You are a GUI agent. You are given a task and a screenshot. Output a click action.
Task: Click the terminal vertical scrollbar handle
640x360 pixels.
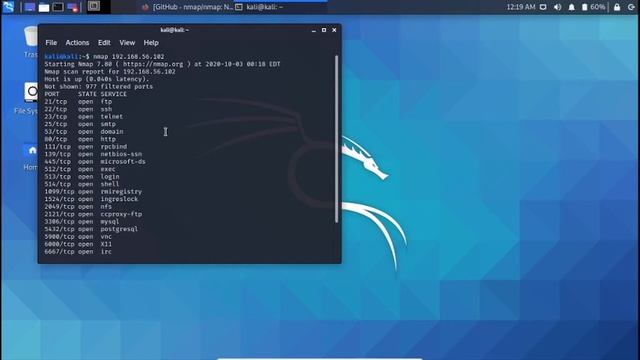(336, 139)
